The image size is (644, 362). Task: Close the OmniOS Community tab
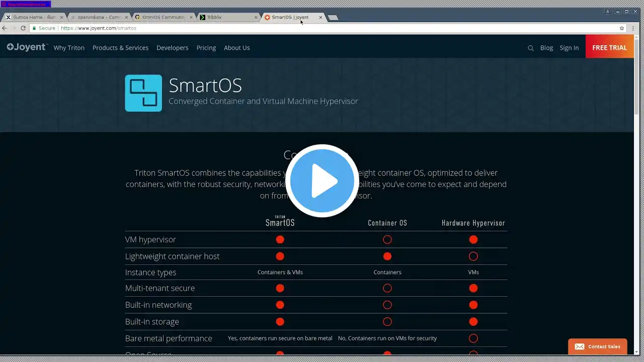191,17
